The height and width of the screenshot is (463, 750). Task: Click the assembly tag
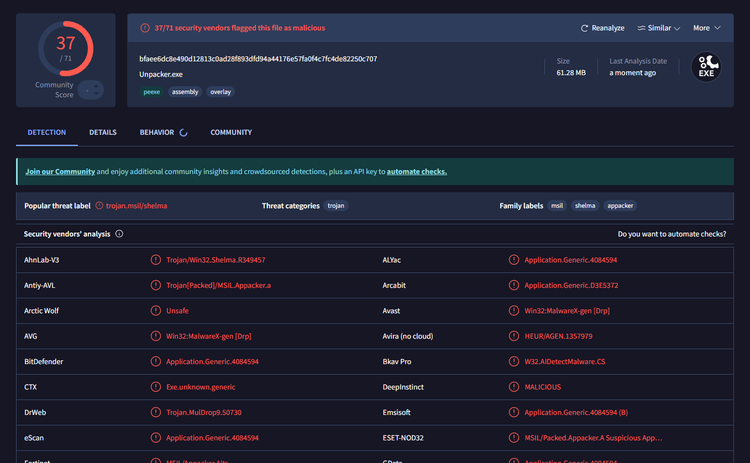185,92
